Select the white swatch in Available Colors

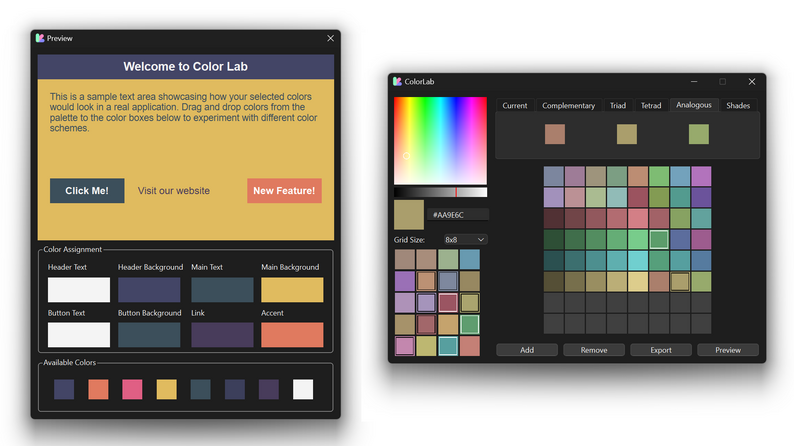point(303,389)
